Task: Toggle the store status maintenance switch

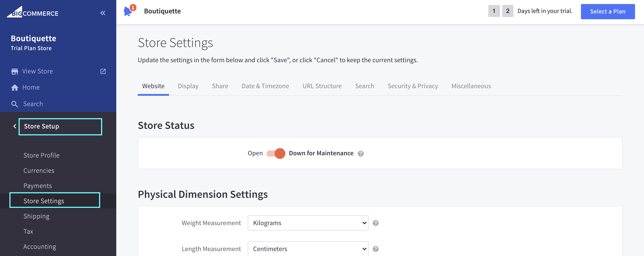Action: pyautogui.click(x=276, y=154)
